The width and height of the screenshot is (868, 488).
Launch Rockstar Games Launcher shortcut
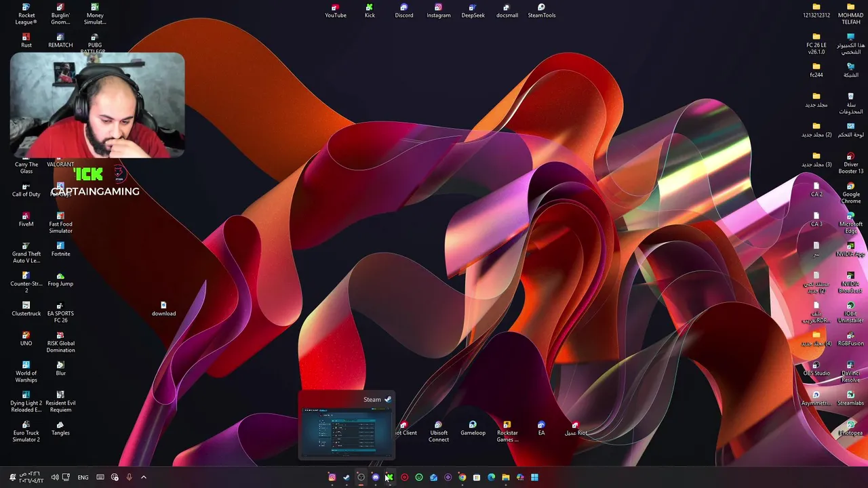tap(507, 431)
